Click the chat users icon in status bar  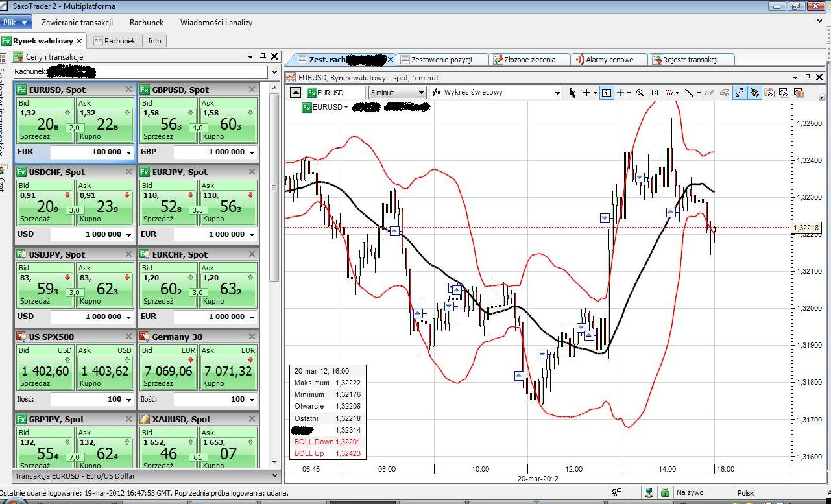[616, 493]
